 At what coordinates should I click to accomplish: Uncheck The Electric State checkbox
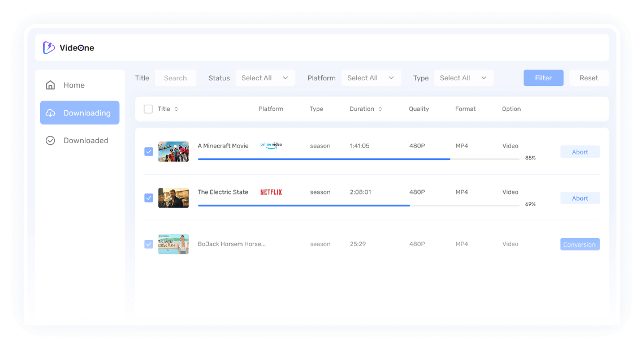pos(149,198)
